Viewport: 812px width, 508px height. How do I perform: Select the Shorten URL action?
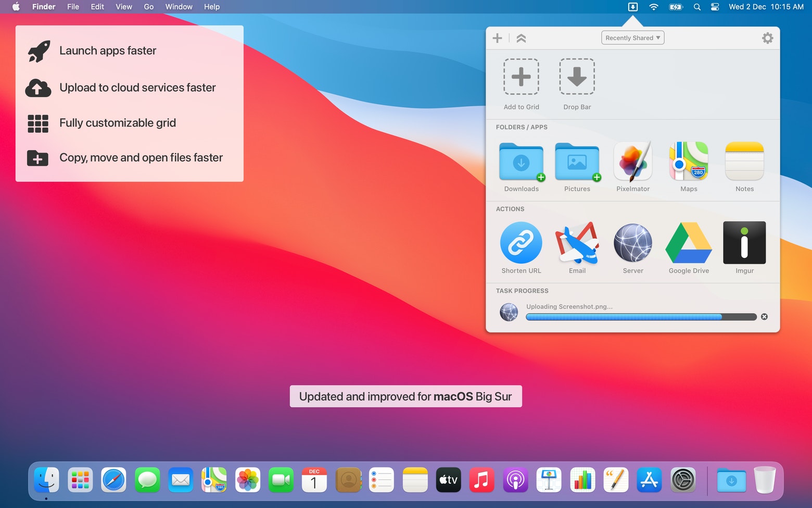[x=521, y=243]
